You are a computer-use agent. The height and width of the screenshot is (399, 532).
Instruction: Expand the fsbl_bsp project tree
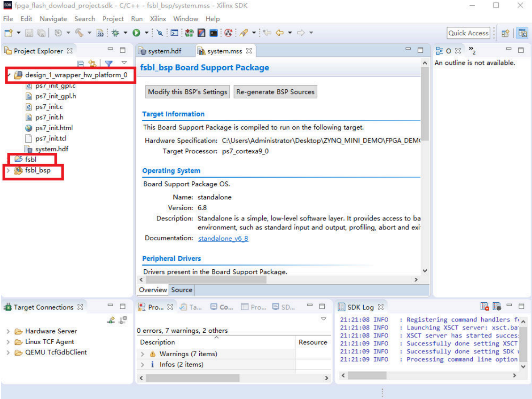[x=8, y=171]
